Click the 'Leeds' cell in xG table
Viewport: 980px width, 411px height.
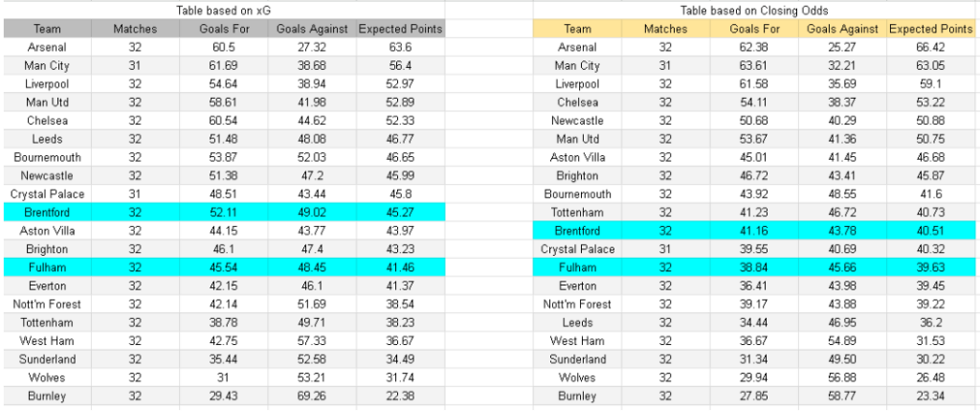coord(47,139)
